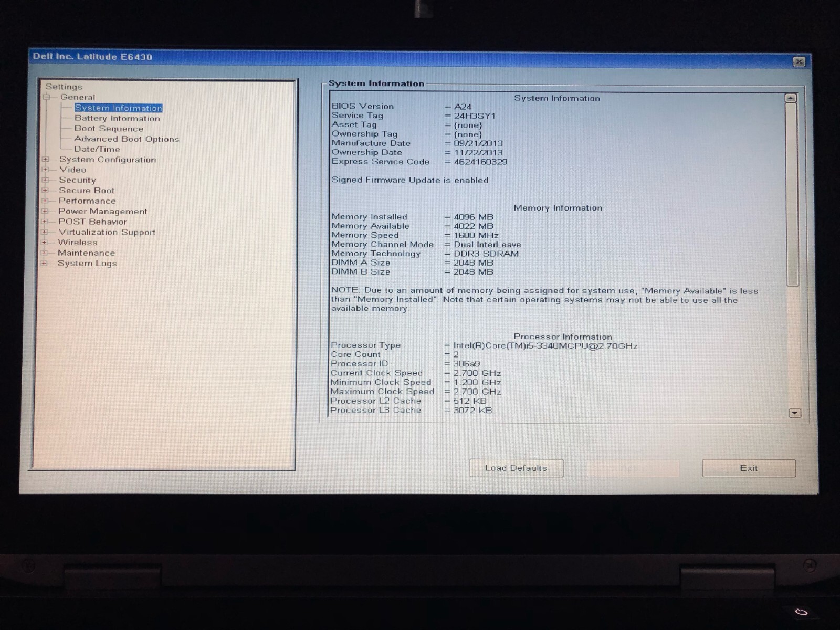This screenshot has width=840, height=630.
Task: Expand the Maintenance node
Action: (x=45, y=253)
